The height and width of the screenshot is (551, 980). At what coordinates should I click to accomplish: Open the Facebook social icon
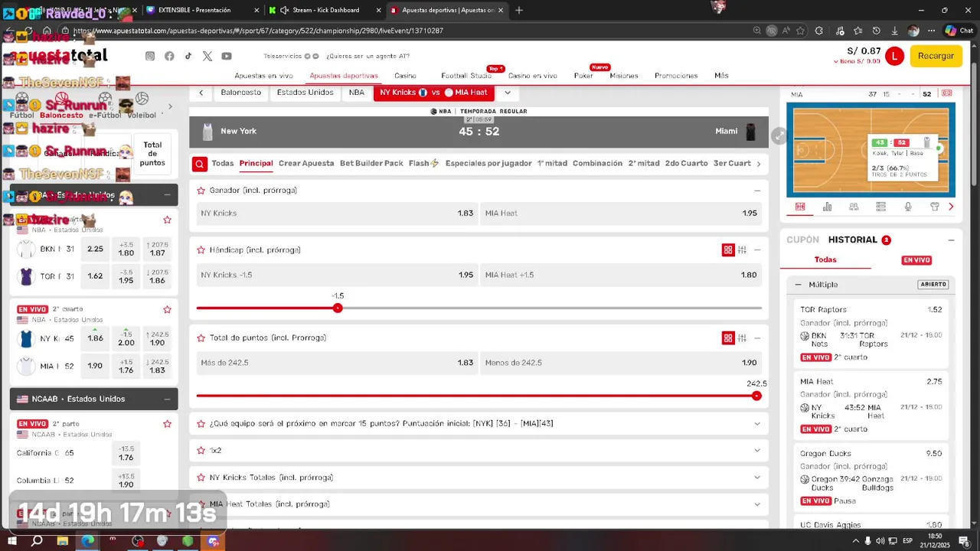(x=169, y=56)
